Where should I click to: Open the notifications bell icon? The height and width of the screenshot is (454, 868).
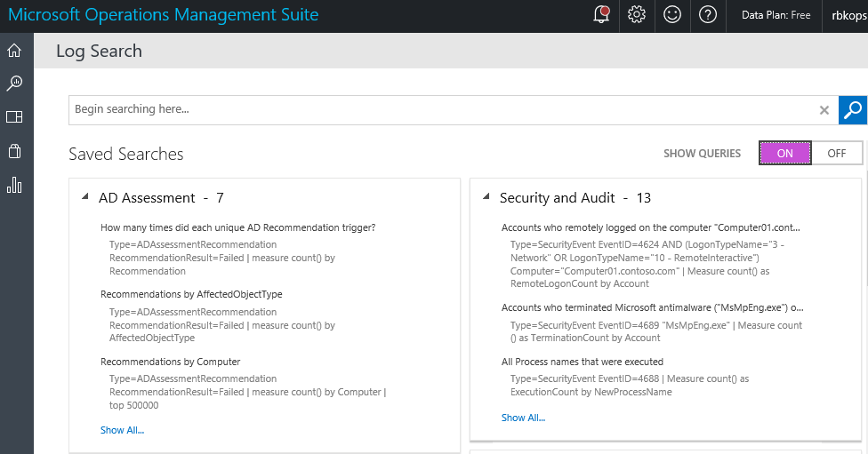pos(602,15)
